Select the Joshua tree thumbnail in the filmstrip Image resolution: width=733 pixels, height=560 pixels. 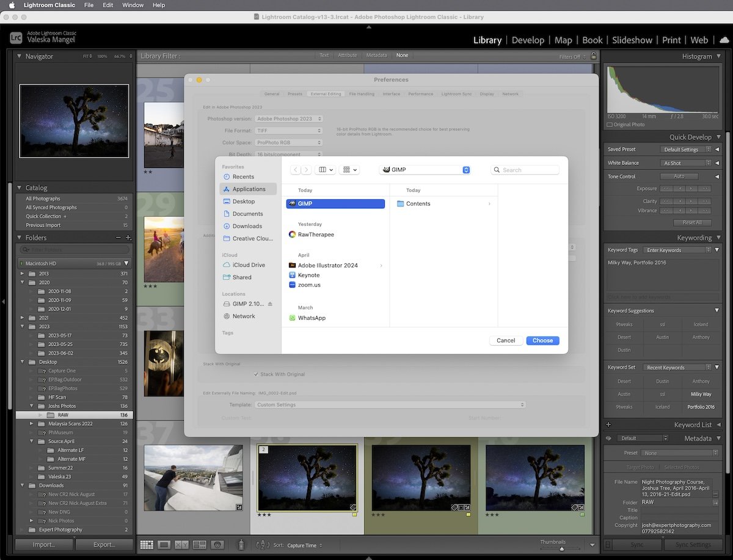click(307, 477)
